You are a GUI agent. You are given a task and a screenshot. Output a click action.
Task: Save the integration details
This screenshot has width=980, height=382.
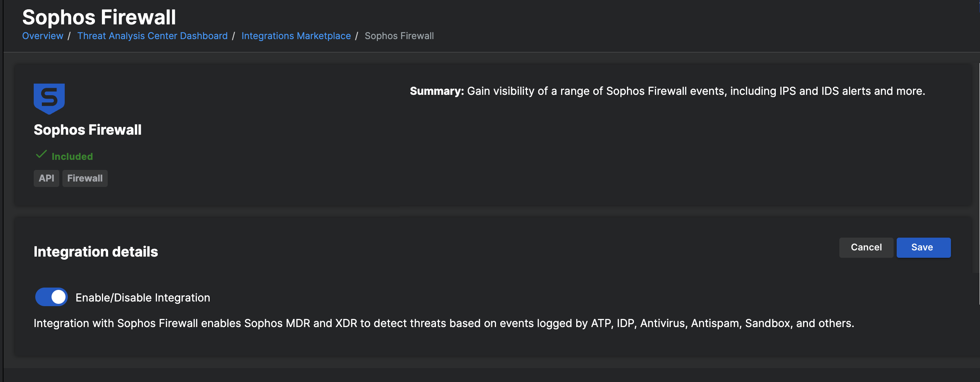coord(923,248)
